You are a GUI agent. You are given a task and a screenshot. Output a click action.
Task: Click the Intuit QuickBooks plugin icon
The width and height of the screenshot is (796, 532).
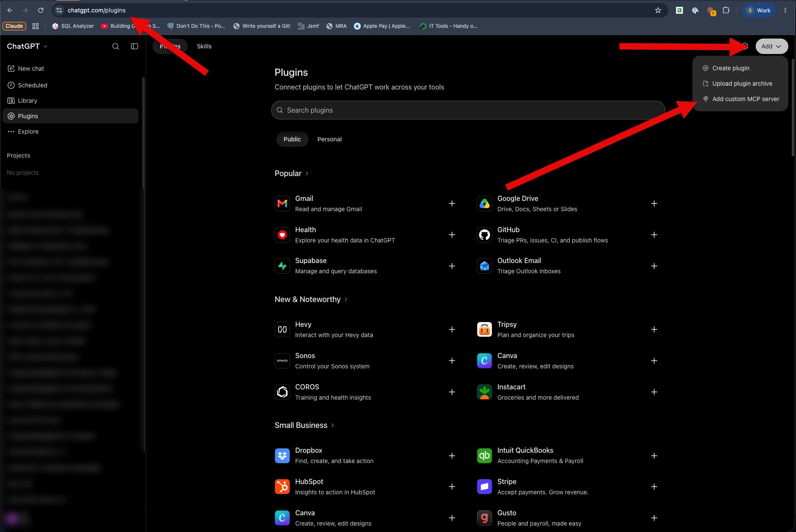click(x=485, y=456)
